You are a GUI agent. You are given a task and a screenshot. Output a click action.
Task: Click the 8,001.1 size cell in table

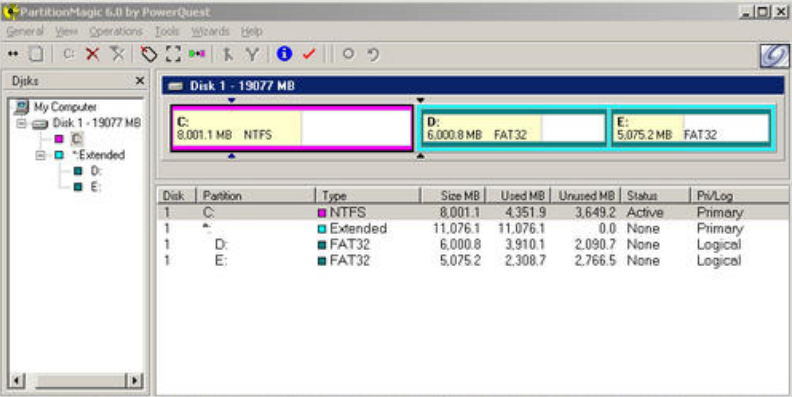pos(460,213)
